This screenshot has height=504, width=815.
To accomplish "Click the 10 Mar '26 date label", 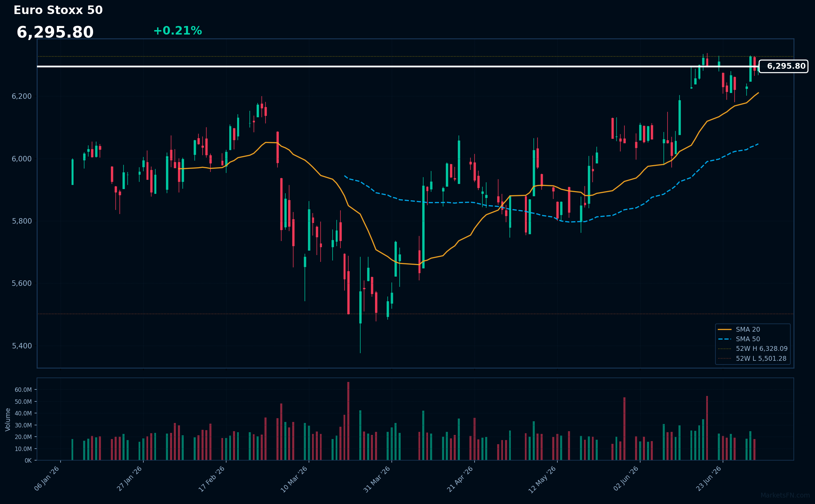I will (x=295, y=479).
